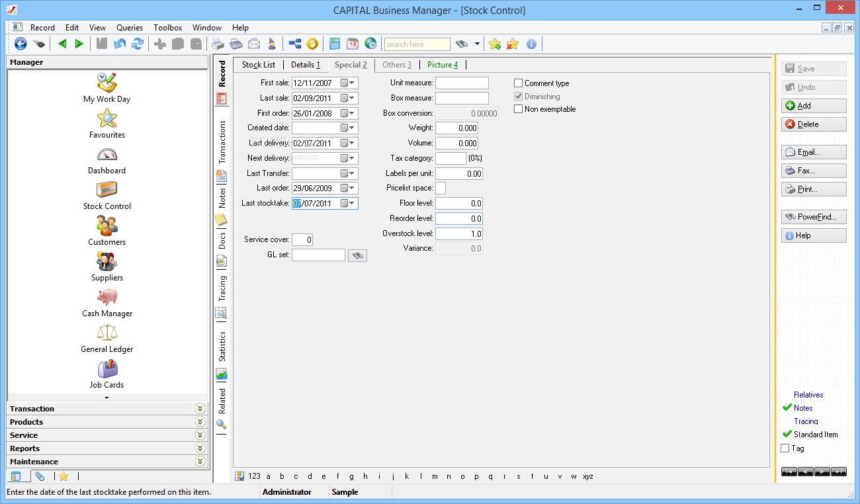The image size is (860, 504).
Task: Open the Created date dropdown
Action: point(353,128)
